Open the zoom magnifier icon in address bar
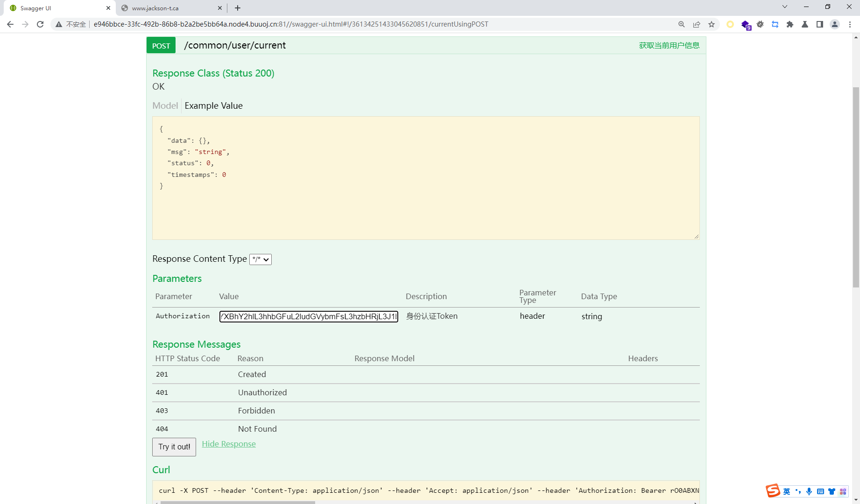This screenshot has width=860, height=504. coord(682,24)
